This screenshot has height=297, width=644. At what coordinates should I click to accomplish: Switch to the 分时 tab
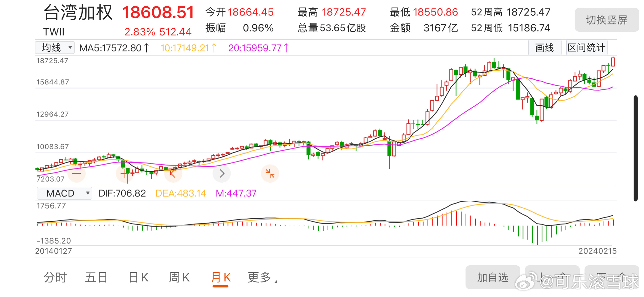pyautogui.click(x=55, y=277)
